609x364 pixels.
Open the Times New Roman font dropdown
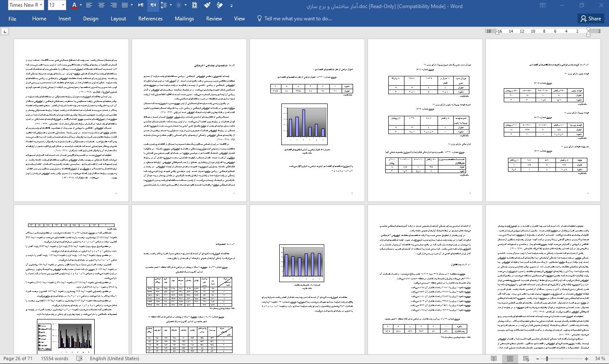[25, 5]
